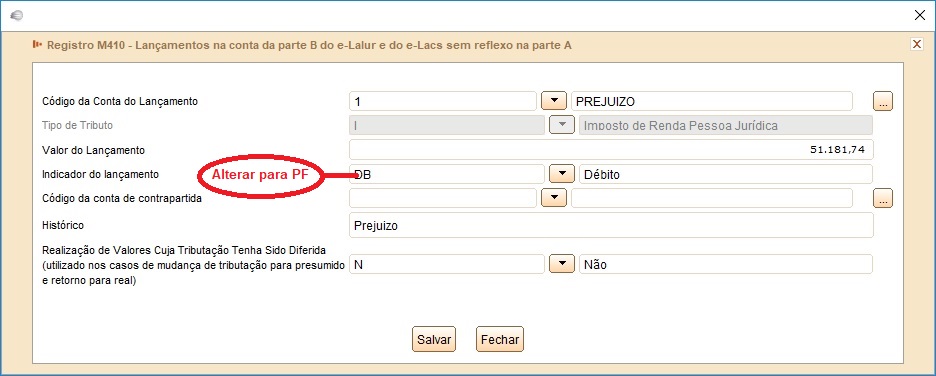Click the application icon in title bar
The width and height of the screenshot is (936, 376).
point(17,16)
